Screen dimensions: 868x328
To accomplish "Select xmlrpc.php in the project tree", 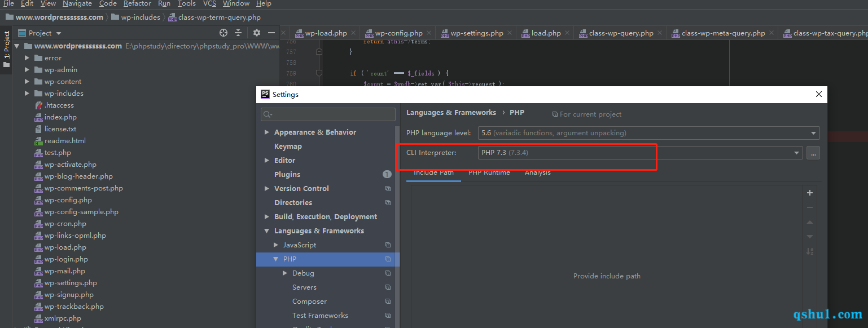I will point(63,318).
